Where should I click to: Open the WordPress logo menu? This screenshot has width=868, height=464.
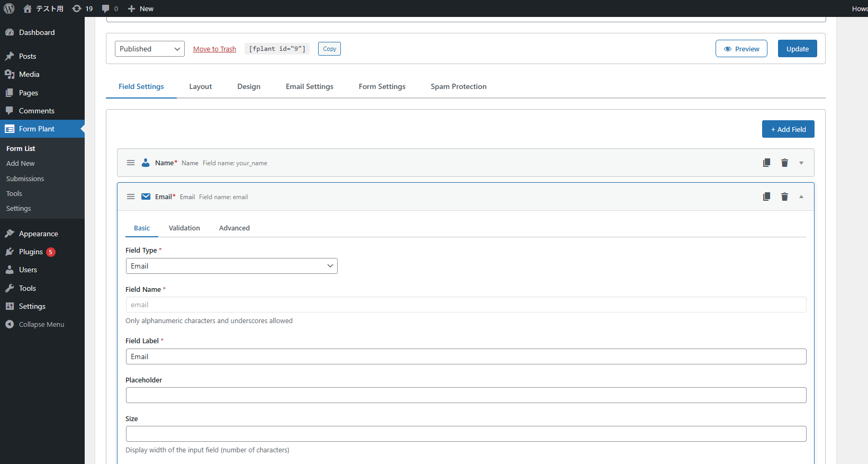pyautogui.click(x=9, y=8)
